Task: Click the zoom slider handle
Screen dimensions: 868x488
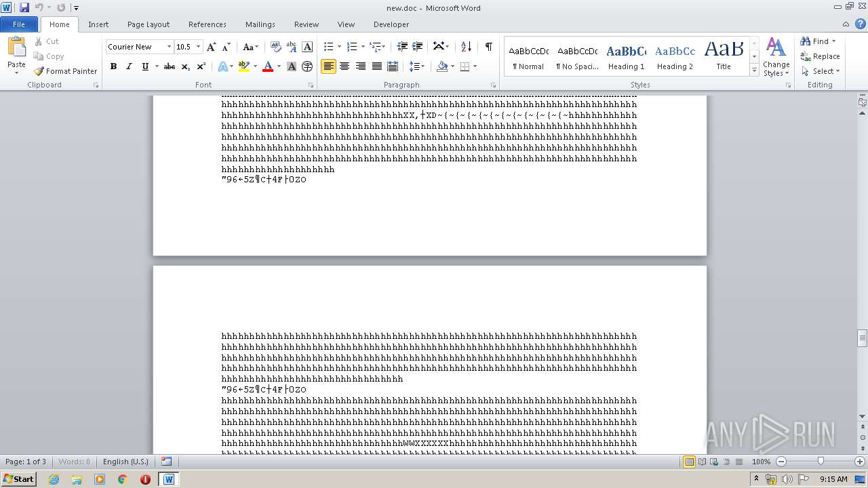Action: point(821,462)
